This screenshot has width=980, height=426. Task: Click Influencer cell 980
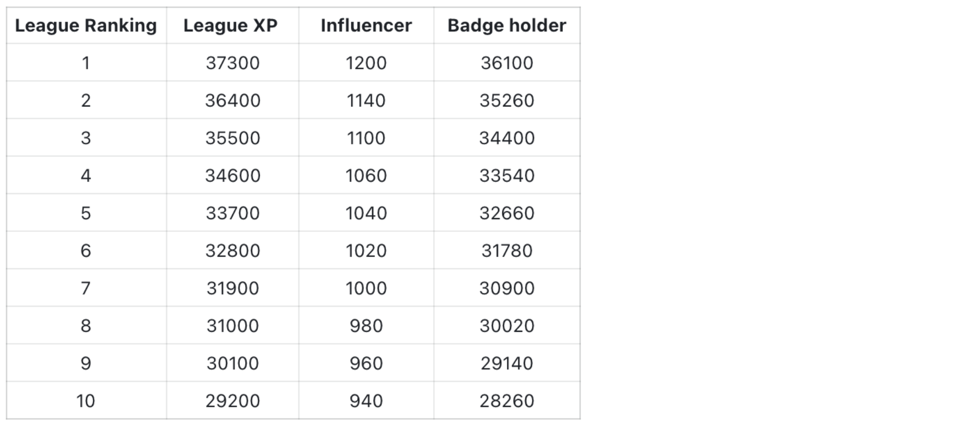pyautogui.click(x=366, y=326)
